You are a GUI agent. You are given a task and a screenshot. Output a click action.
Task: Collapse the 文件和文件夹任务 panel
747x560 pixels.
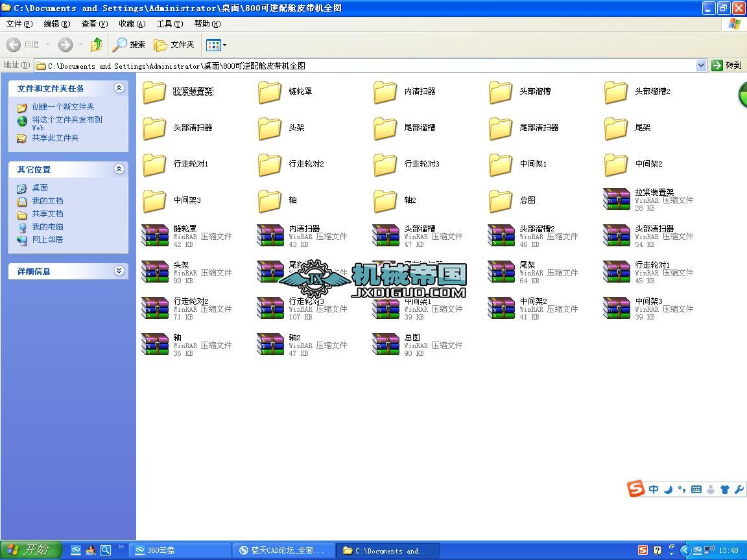pyautogui.click(x=119, y=87)
